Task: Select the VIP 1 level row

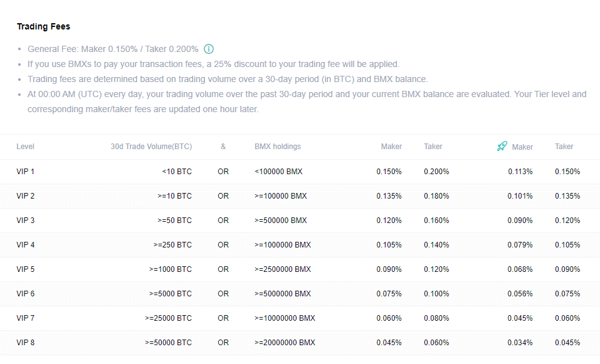Action: [300, 172]
